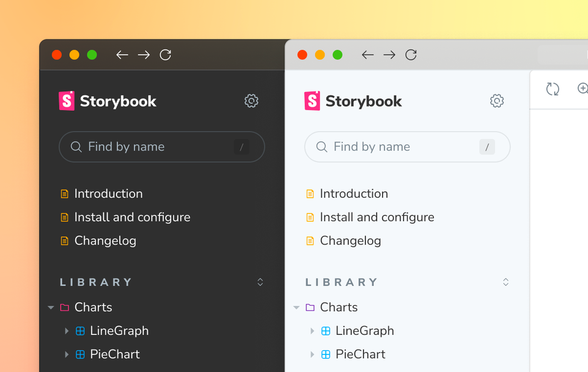The width and height of the screenshot is (588, 372).
Task: Reload the page in the dark browser window
Action: [166, 55]
